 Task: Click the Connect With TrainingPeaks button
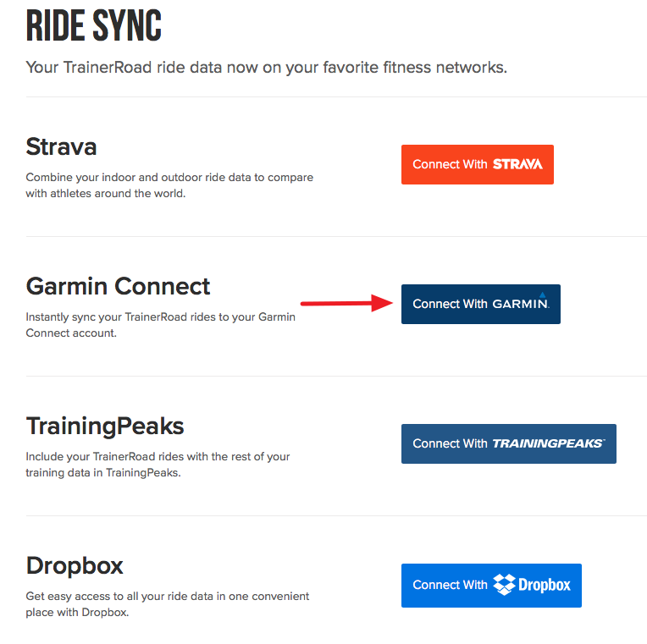pos(509,443)
